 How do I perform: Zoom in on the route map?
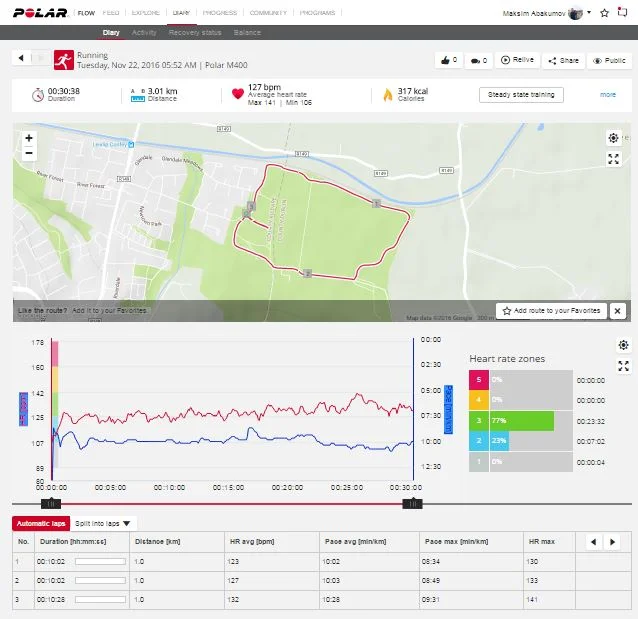point(28,137)
